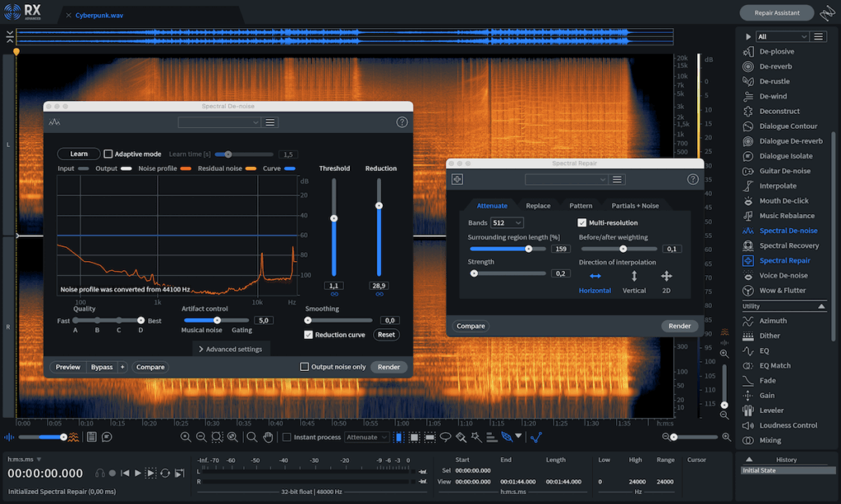
Task: Open the Deconstruct module
Action: [x=779, y=111]
